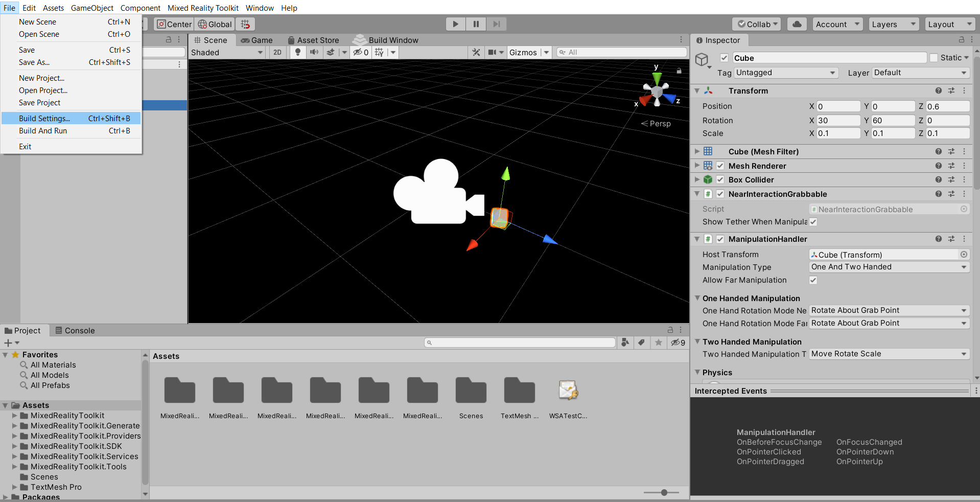
Task: Open the Mixed Reality Toolkit menu
Action: pyautogui.click(x=203, y=8)
